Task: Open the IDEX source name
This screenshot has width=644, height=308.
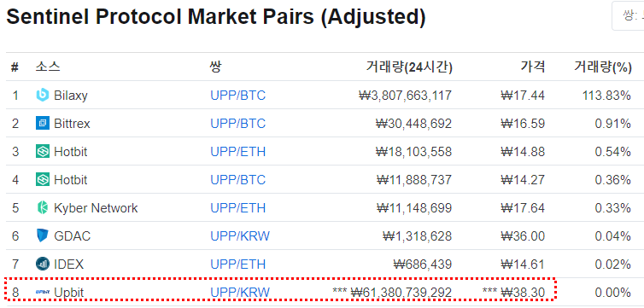Action: tap(68, 264)
